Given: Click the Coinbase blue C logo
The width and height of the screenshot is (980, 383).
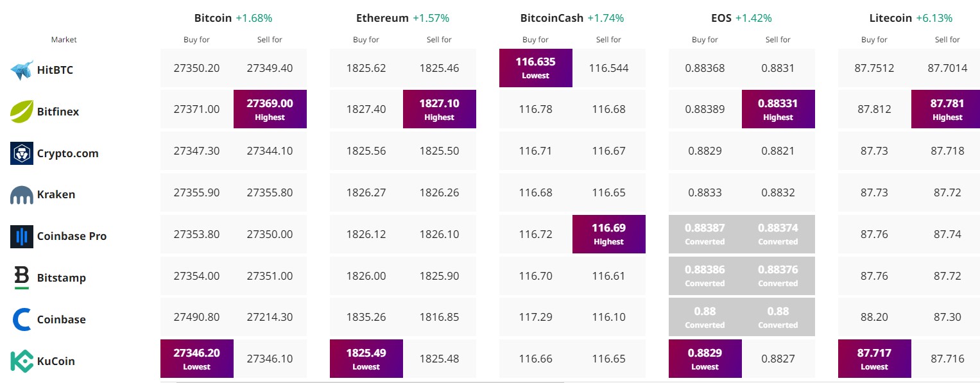Looking at the screenshot, I should (22, 319).
